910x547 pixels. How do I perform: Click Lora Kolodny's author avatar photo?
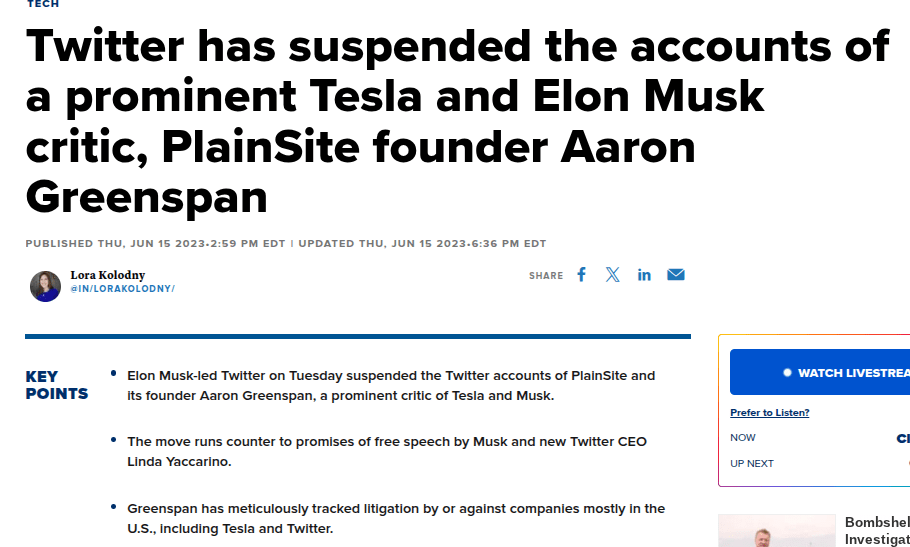(45, 286)
